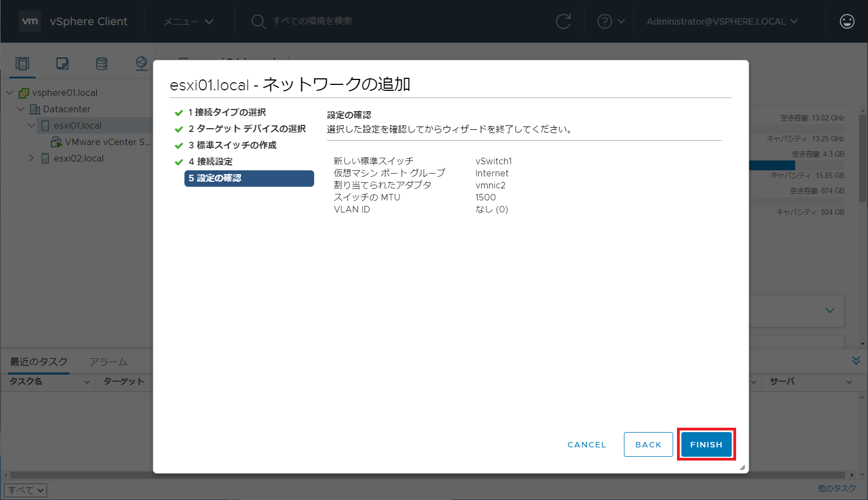This screenshot has width=868, height=500.
Task: Collapse recent tasks panel double-chevron
Action: pyautogui.click(x=856, y=360)
